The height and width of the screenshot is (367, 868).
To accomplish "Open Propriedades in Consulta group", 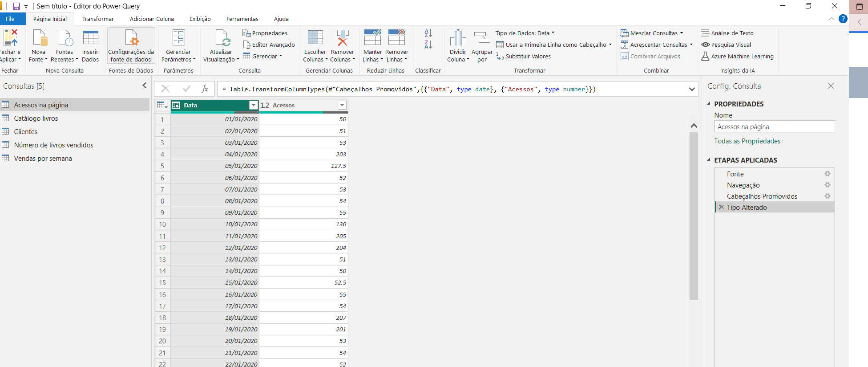I will [x=265, y=33].
